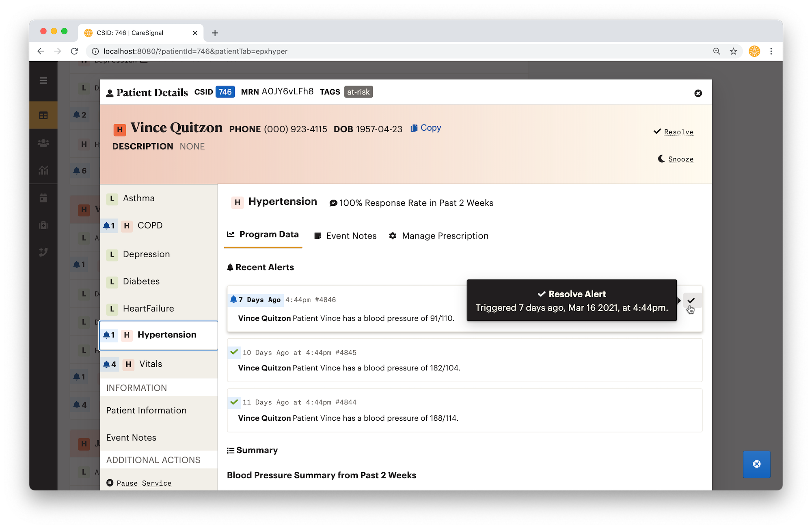Click the 100% Response Rate text
The height and width of the screenshot is (529, 812).
416,203
